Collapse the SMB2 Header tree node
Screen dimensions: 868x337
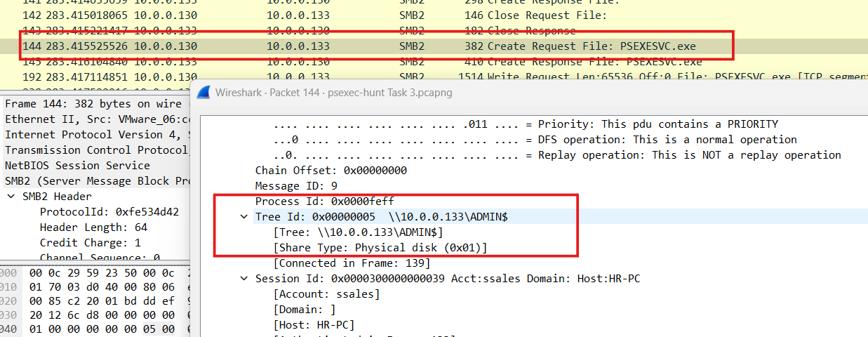tap(11, 197)
